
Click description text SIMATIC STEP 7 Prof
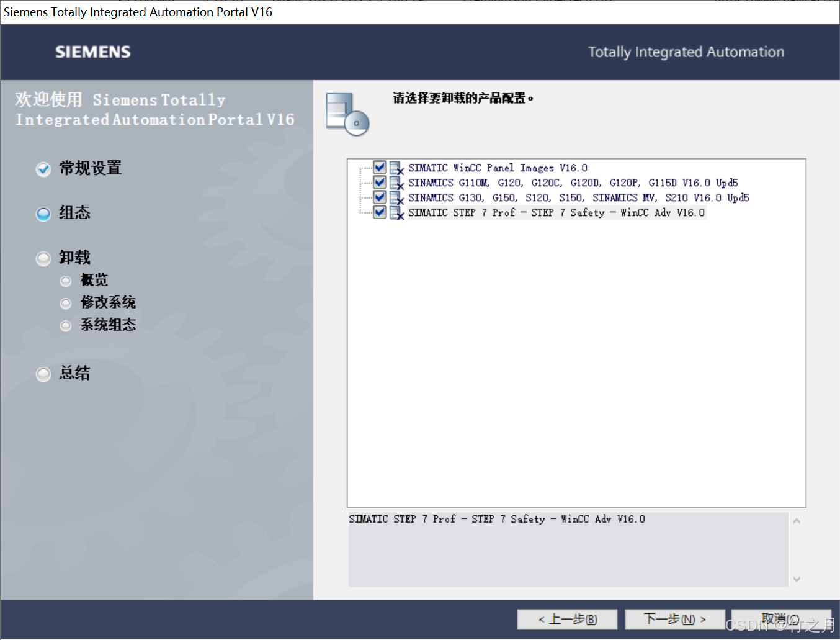coord(497,519)
